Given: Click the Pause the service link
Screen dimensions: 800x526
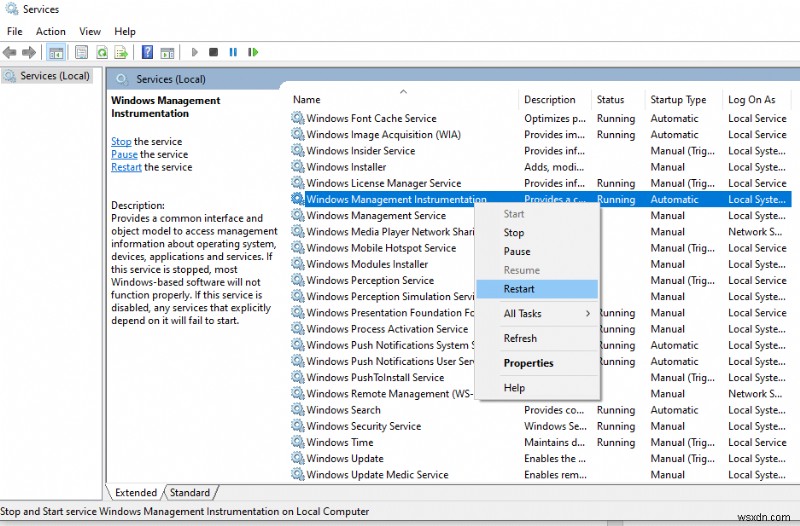Looking at the screenshot, I should click(x=124, y=154).
